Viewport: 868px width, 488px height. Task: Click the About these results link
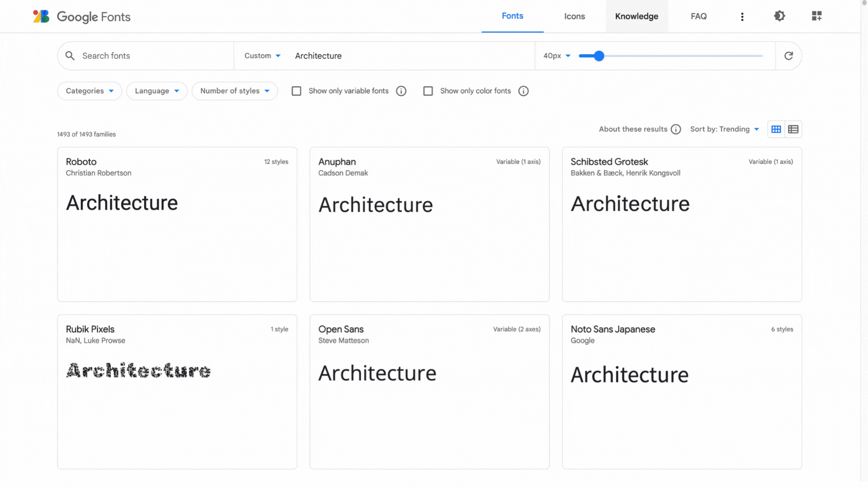point(633,129)
